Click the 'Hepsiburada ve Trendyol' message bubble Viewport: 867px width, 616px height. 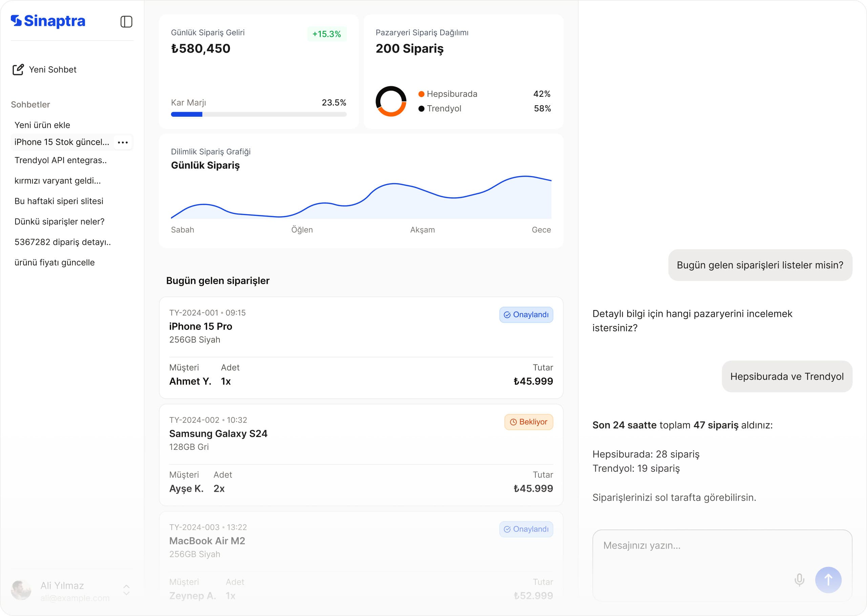point(787,377)
